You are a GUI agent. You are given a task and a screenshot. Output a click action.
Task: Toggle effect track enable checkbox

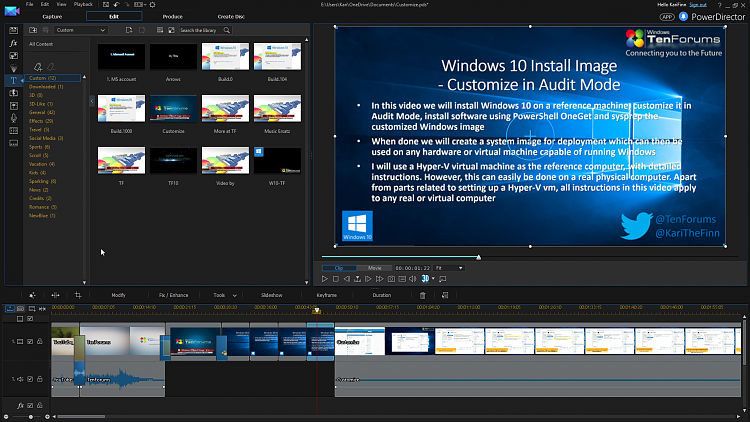click(30, 405)
